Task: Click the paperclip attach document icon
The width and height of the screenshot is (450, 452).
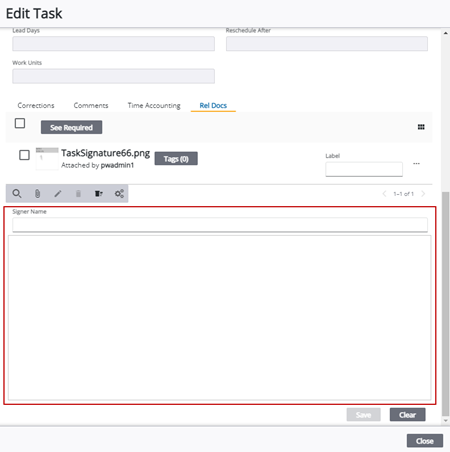Action: [37, 194]
